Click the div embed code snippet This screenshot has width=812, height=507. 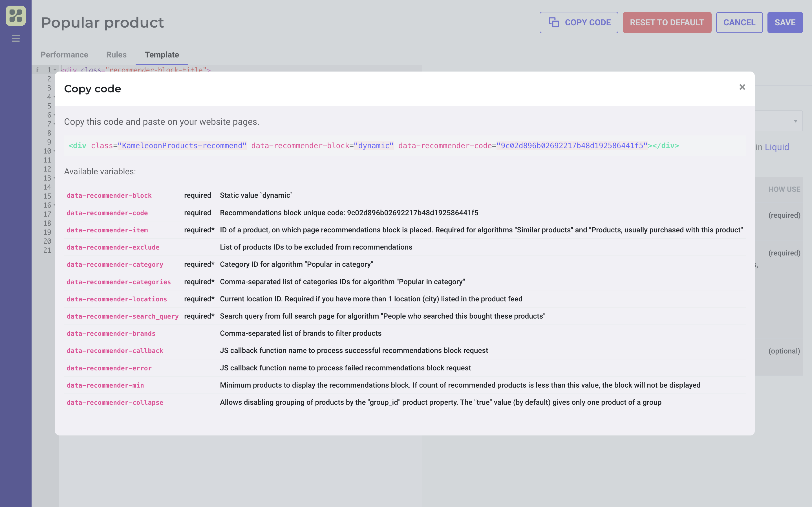(x=373, y=146)
